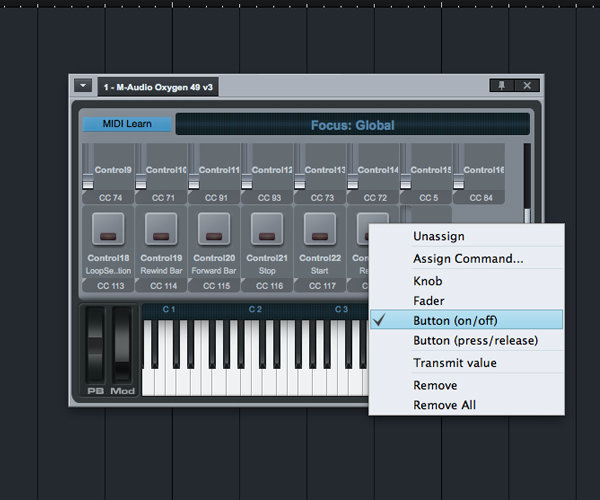Click the CC 91 label
Viewport: 600px width, 500px height.
tap(216, 198)
